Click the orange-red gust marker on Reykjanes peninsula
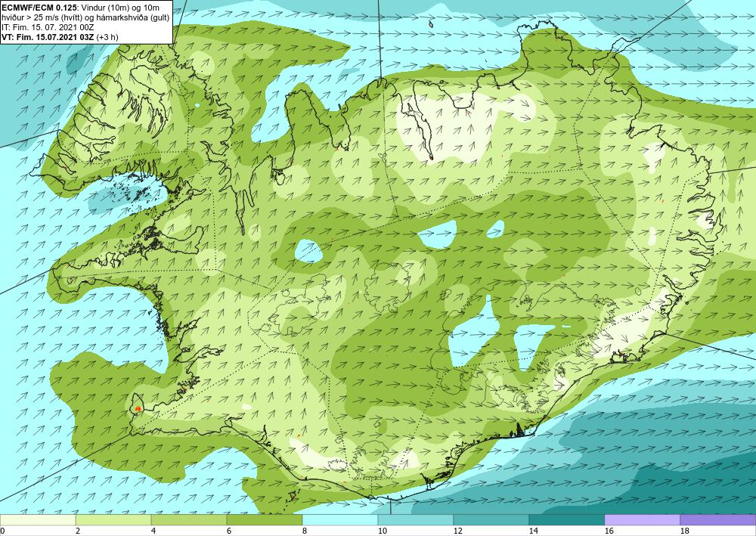Image resolution: width=756 pixels, height=536 pixels. 138,409
